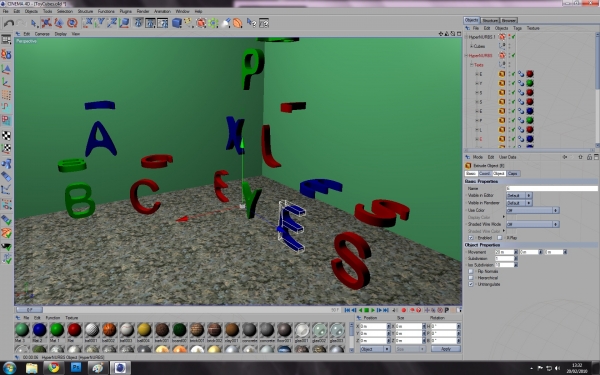The width and height of the screenshot is (600, 375).
Task: Click the Undo arrow in the top toolbar
Action: tap(8, 23)
